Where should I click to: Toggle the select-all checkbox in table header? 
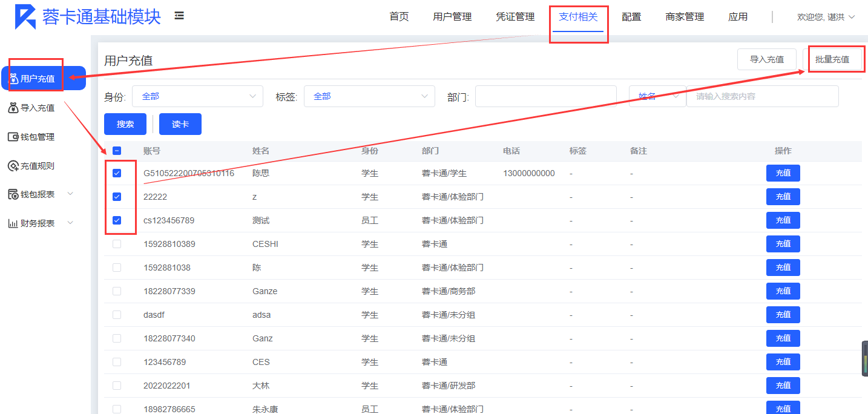point(117,151)
